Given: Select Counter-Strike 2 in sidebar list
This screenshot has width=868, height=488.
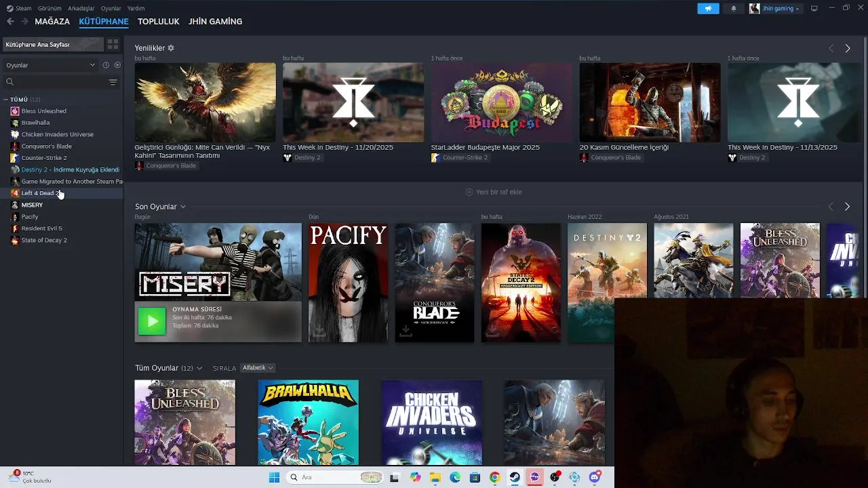Looking at the screenshot, I should coord(43,158).
